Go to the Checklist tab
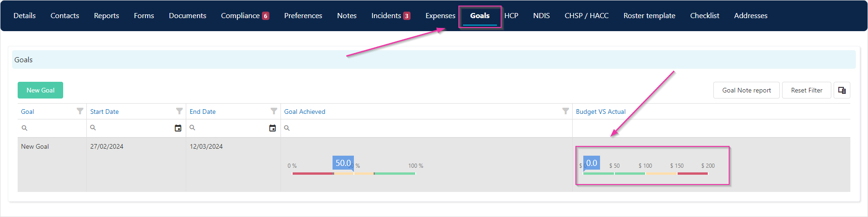Viewport: 868px width, 217px height. [x=705, y=16]
